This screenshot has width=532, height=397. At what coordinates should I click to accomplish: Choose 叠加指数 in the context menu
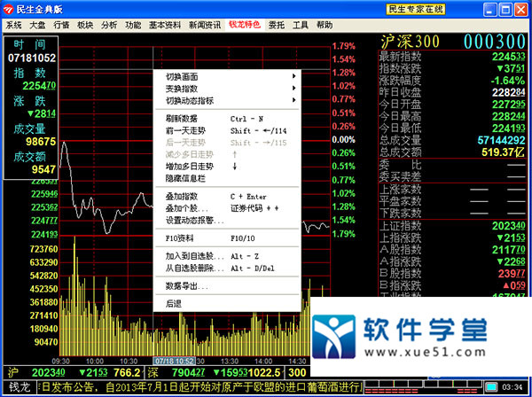click(227, 197)
